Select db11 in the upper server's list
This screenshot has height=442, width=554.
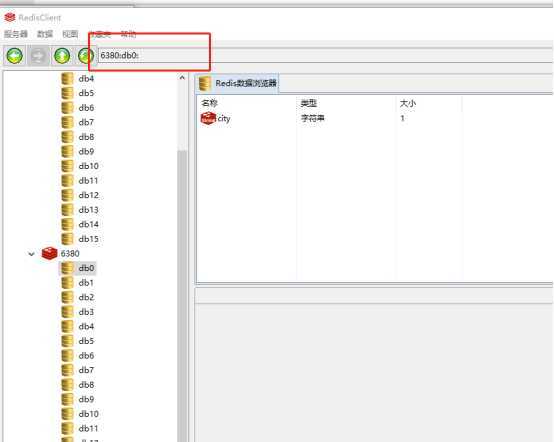coord(88,181)
